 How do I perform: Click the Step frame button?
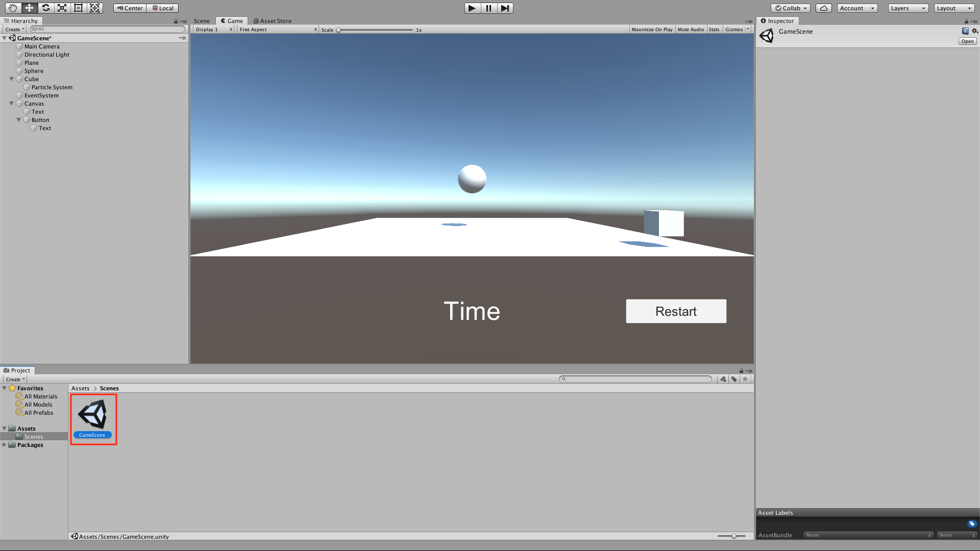point(505,8)
